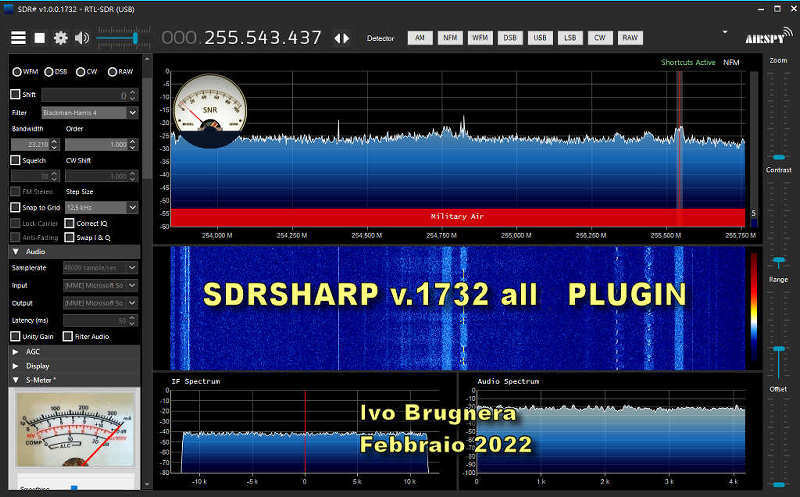
Task: Enable the Squelch checkbox
Action: coord(15,160)
